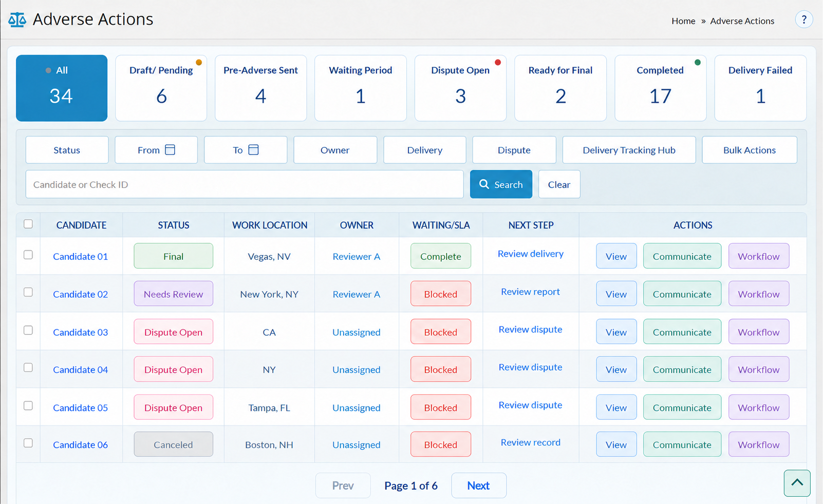This screenshot has width=823, height=504.
Task: Switch to the Draft/ Pending tab
Action: (x=161, y=88)
